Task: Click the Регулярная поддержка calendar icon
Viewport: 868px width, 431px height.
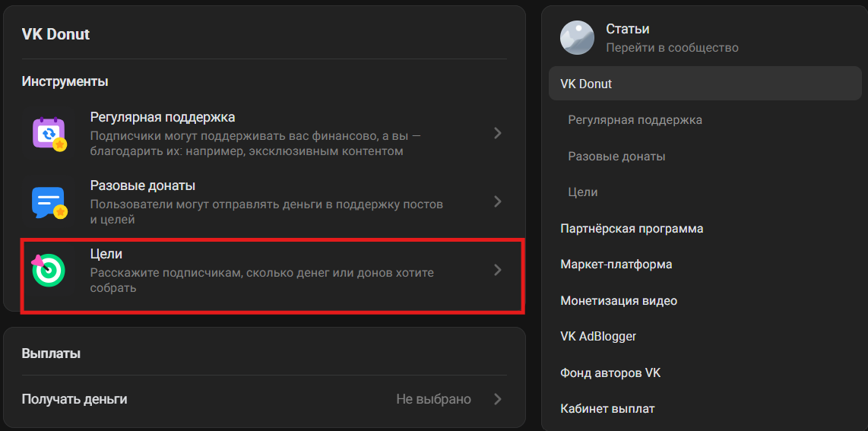Action: pyautogui.click(x=49, y=133)
